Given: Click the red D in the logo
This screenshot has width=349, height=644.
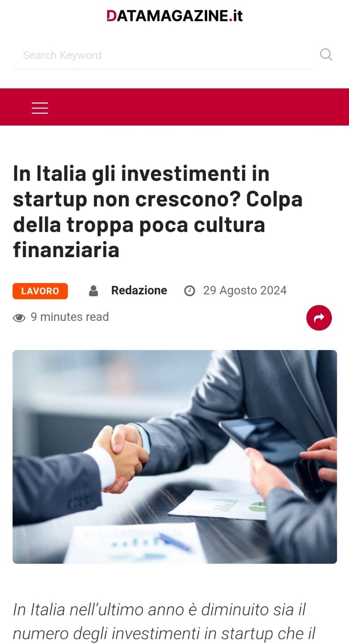Looking at the screenshot, I should [x=111, y=16].
